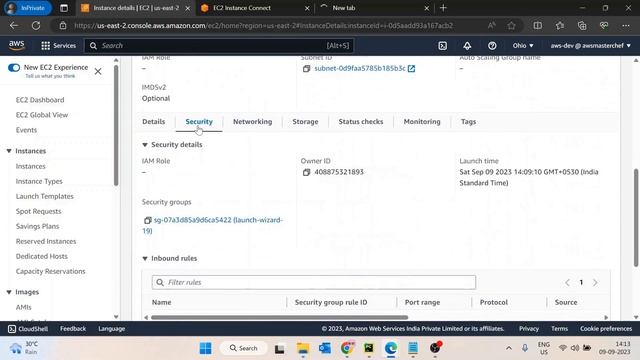Open browser split screen icon
Image resolution: width=640 pixels, height=360 pixels.
[538, 25]
